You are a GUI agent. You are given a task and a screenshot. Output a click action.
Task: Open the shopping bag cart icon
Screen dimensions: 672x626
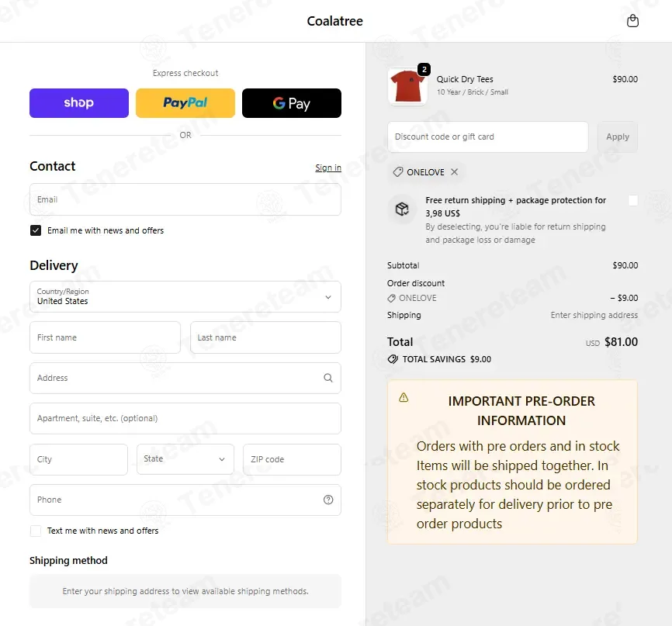point(632,21)
